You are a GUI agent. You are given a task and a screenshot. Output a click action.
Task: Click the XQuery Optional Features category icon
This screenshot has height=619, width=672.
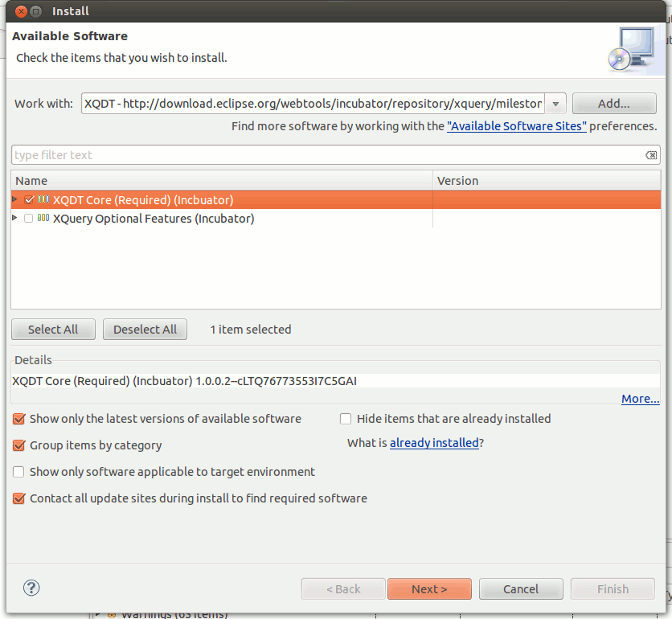(x=43, y=218)
